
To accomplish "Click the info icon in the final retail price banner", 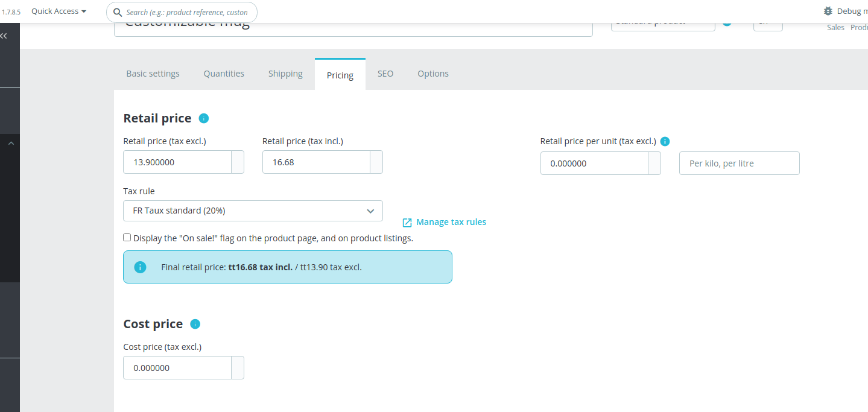I will click(140, 267).
